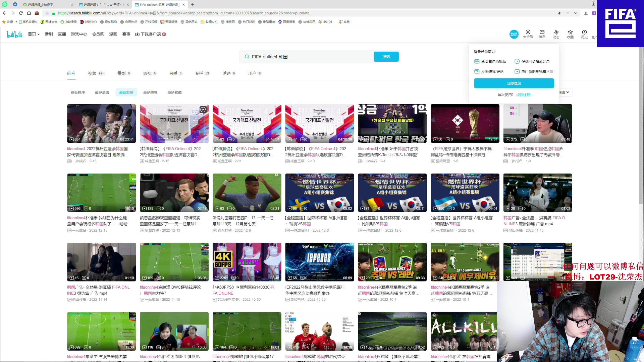Viewport: 644px width, 362px height.
Task: Open the 收藏夹栏 bookmarks folder
Action: point(209,22)
